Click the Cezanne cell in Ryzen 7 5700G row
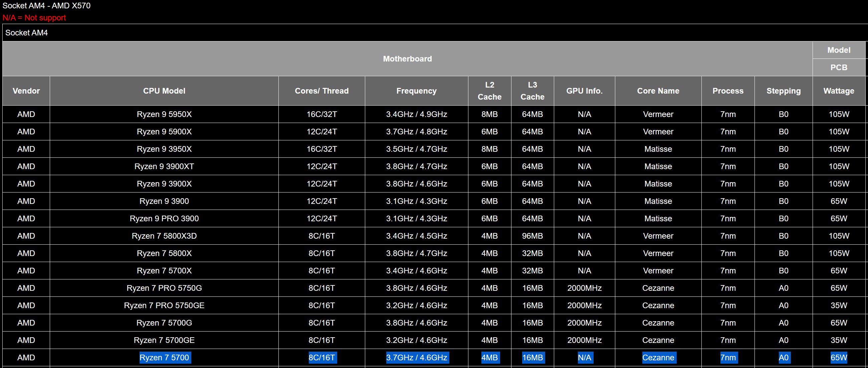868x368 pixels. coord(658,323)
